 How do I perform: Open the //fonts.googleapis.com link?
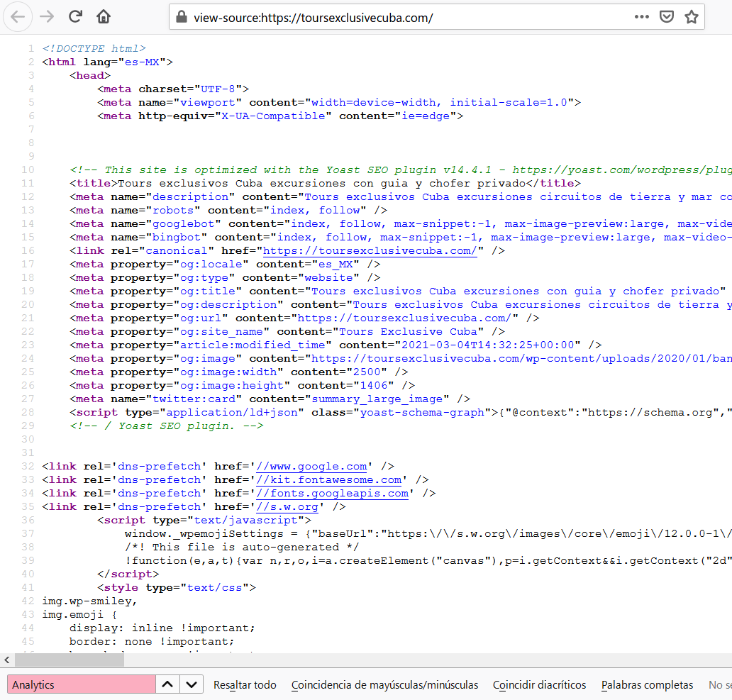[x=332, y=494]
